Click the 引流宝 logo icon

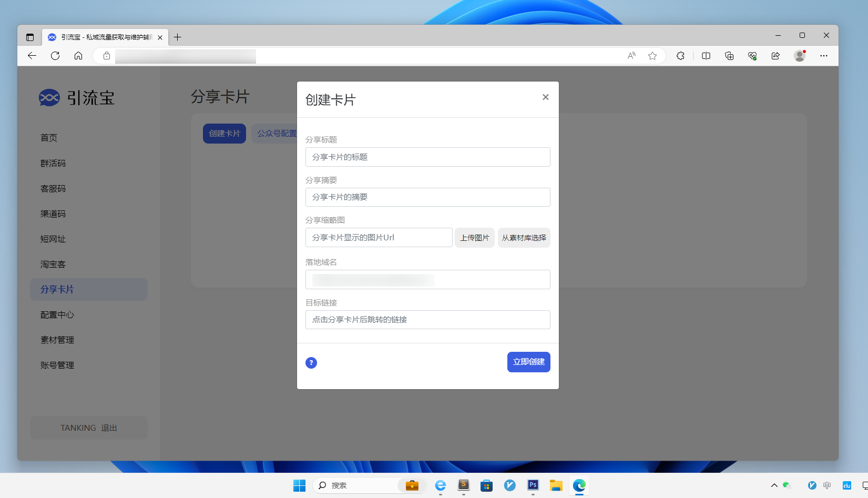click(x=50, y=97)
